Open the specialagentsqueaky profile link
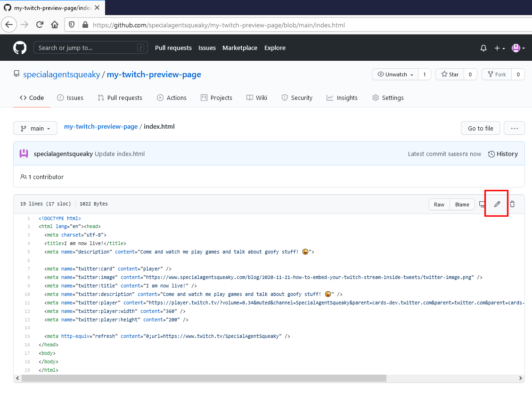The width and height of the screenshot is (532, 393). click(x=64, y=74)
